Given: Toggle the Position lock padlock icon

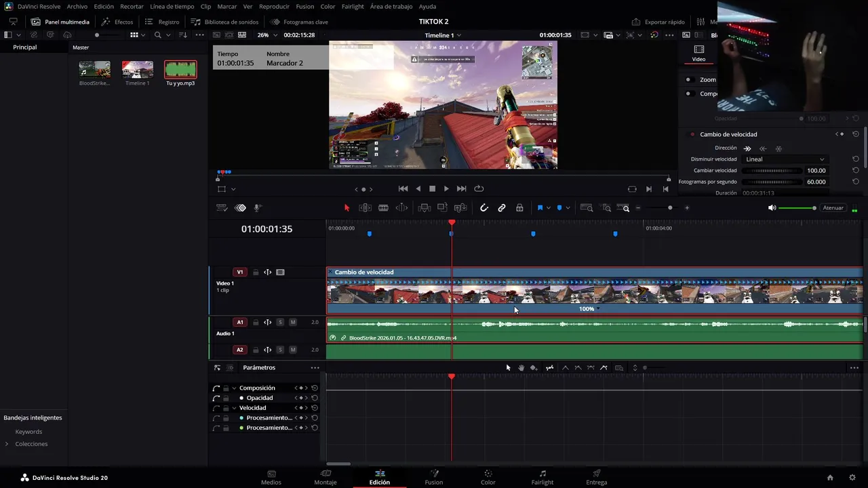Looking at the screenshot, I should 519,208.
